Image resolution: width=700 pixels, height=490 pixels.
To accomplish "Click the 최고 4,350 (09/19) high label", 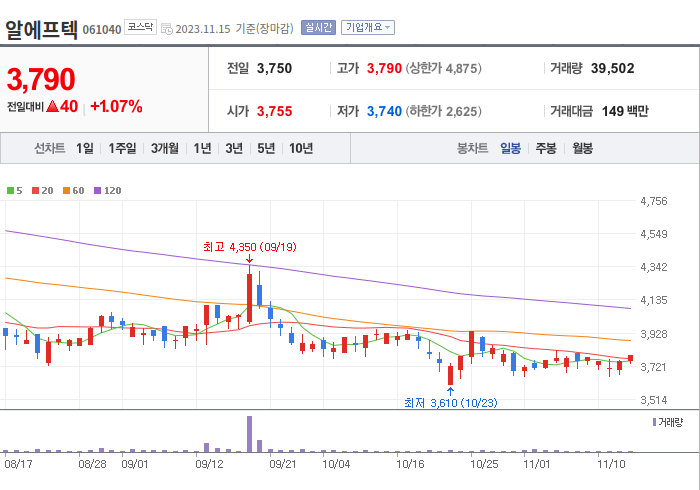I will coord(250,247).
